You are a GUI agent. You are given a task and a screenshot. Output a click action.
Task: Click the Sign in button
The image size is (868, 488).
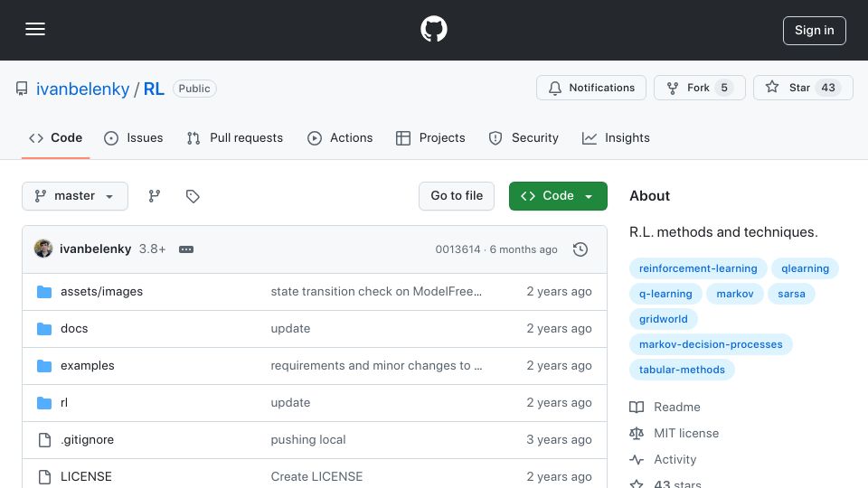point(815,31)
